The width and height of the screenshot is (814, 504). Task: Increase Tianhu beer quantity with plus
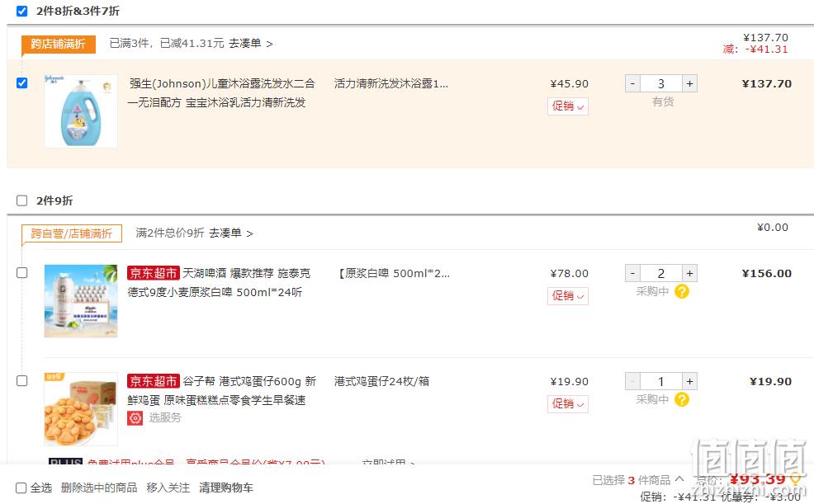[689, 273]
